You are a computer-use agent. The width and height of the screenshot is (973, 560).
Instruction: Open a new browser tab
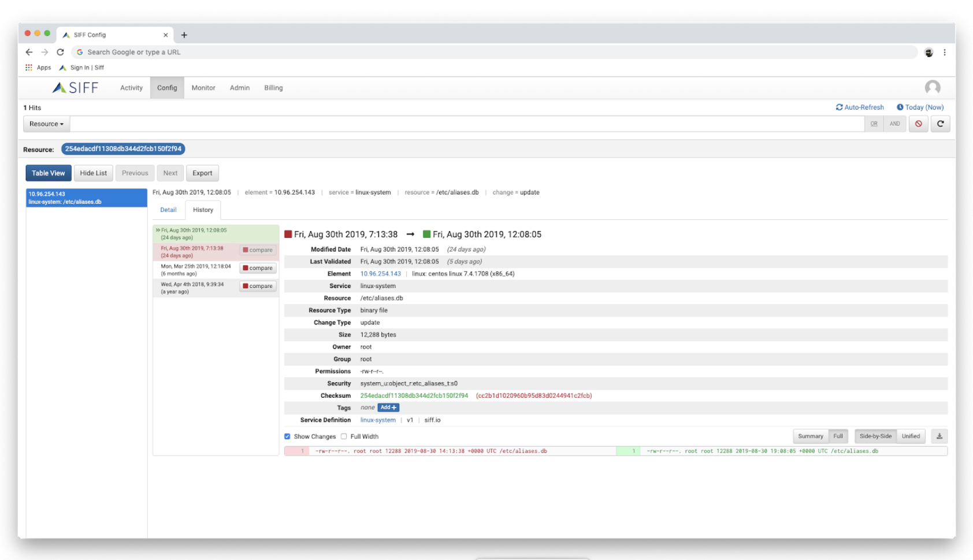click(184, 35)
